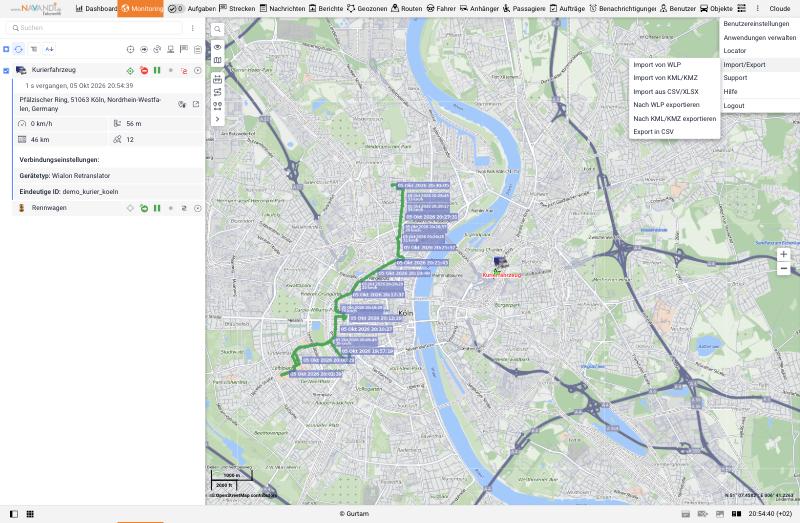Click the clipboard column header icon
The image size is (800, 523).
(x=197, y=49)
